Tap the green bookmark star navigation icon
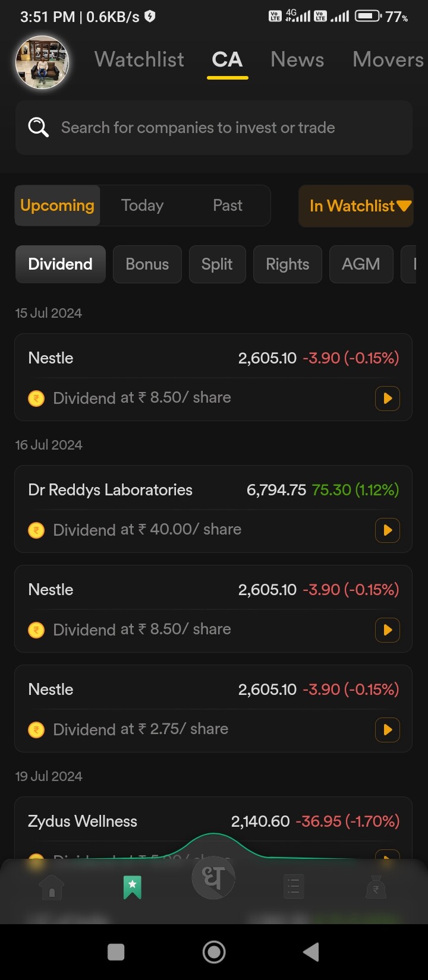428x980 pixels. coord(132,887)
